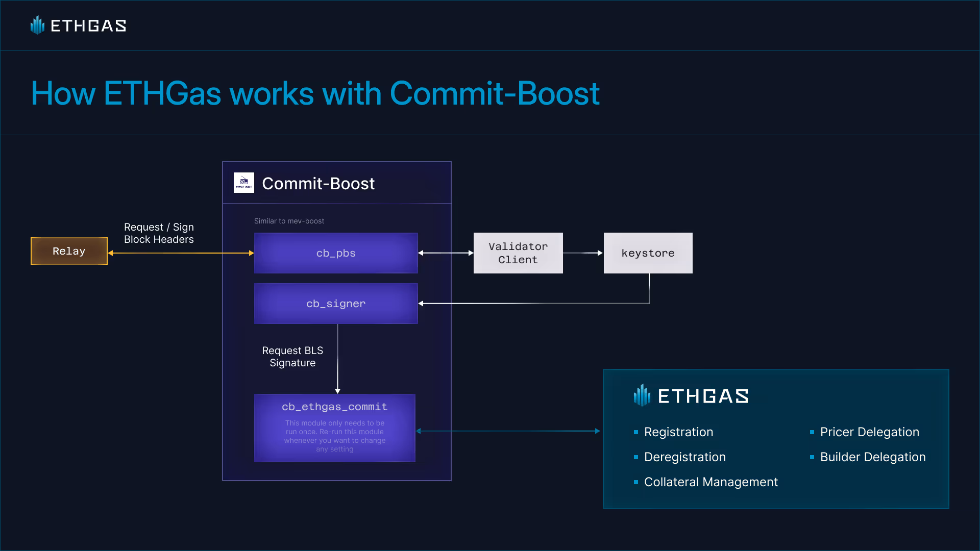Click the 'Pricer Delegation' bullet item
The image size is (980, 551).
click(x=865, y=432)
